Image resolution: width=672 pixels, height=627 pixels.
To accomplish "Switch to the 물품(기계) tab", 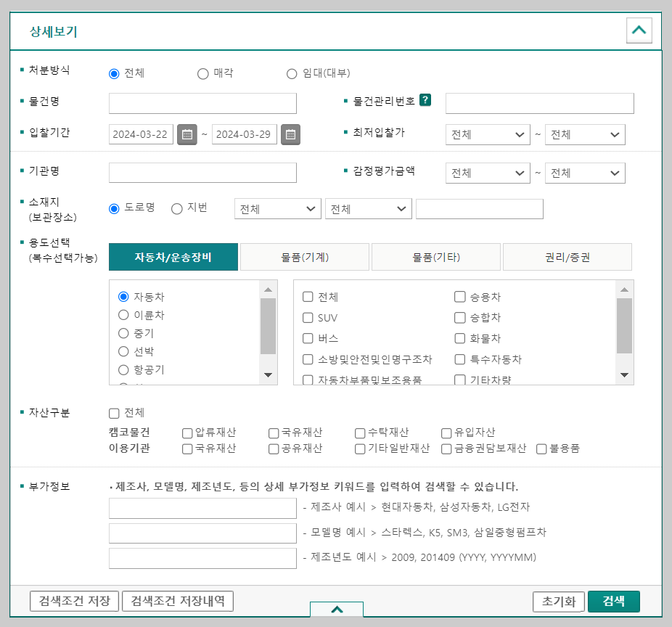I will (305, 256).
